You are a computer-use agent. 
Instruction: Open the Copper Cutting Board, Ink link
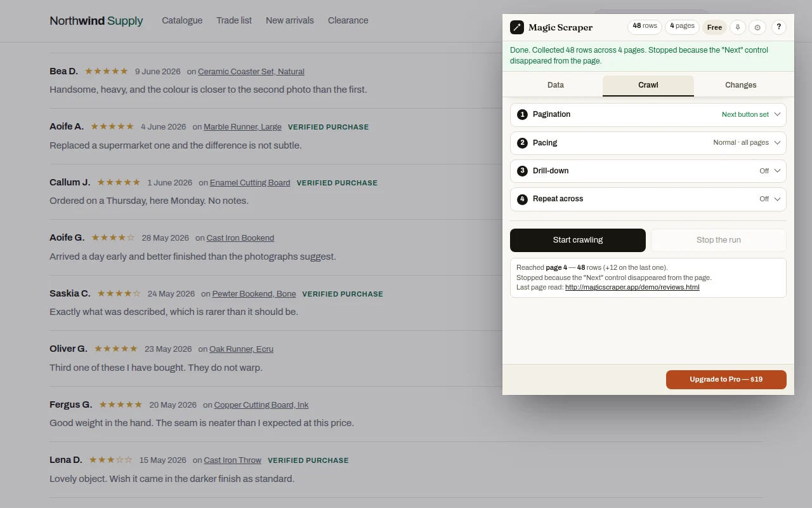pyautogui.click(x=261, y=405)
